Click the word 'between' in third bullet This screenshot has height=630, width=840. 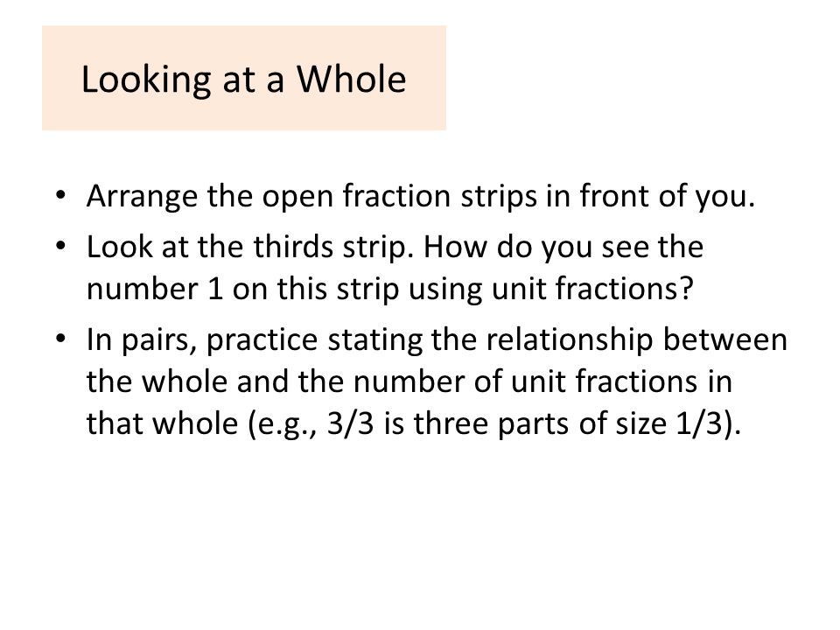(x=725, y=339)
